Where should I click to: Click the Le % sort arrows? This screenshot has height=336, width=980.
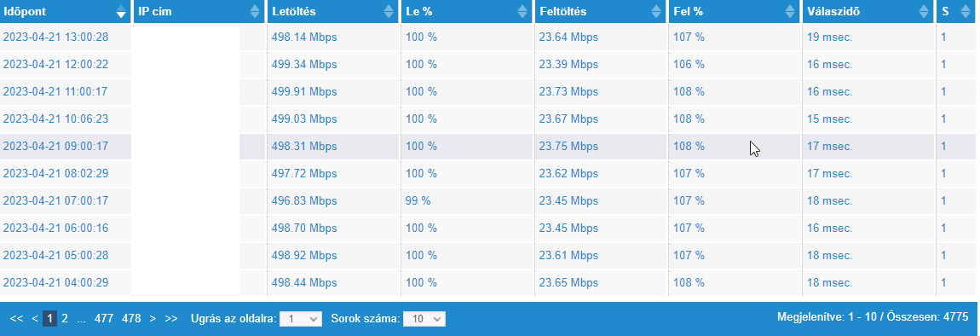tap(522, 11)
